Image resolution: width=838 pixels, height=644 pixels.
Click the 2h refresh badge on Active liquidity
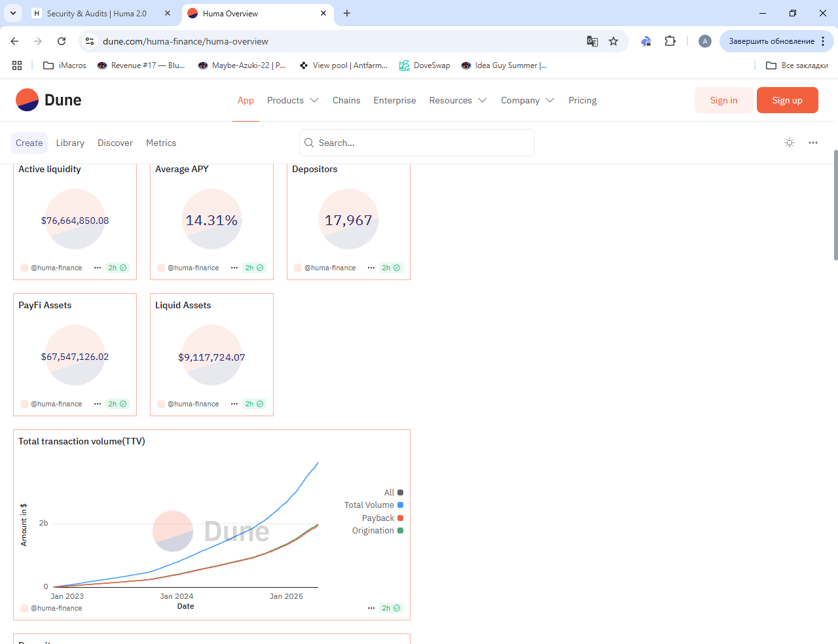pyautogui.click(x=118, y=268)
